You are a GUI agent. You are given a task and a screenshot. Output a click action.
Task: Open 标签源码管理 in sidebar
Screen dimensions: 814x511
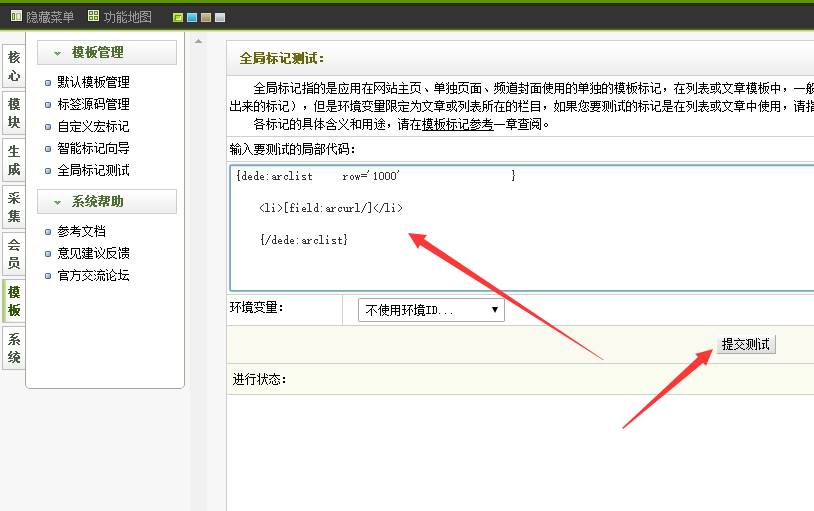93,105
